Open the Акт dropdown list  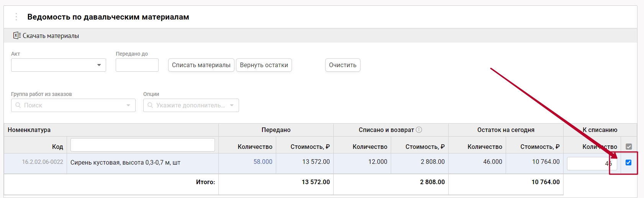pos(99,65)
